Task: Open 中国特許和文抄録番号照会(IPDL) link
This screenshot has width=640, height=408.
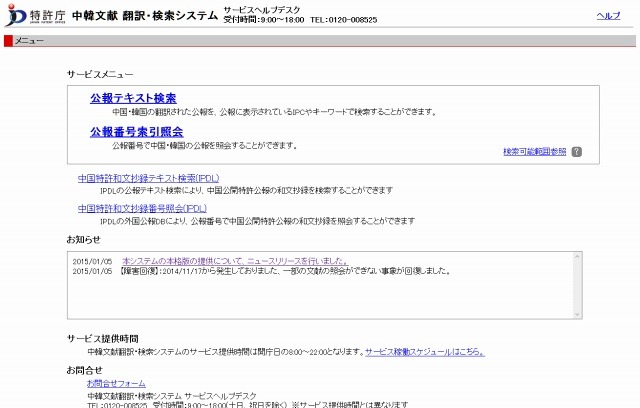Action: point(142,208)
